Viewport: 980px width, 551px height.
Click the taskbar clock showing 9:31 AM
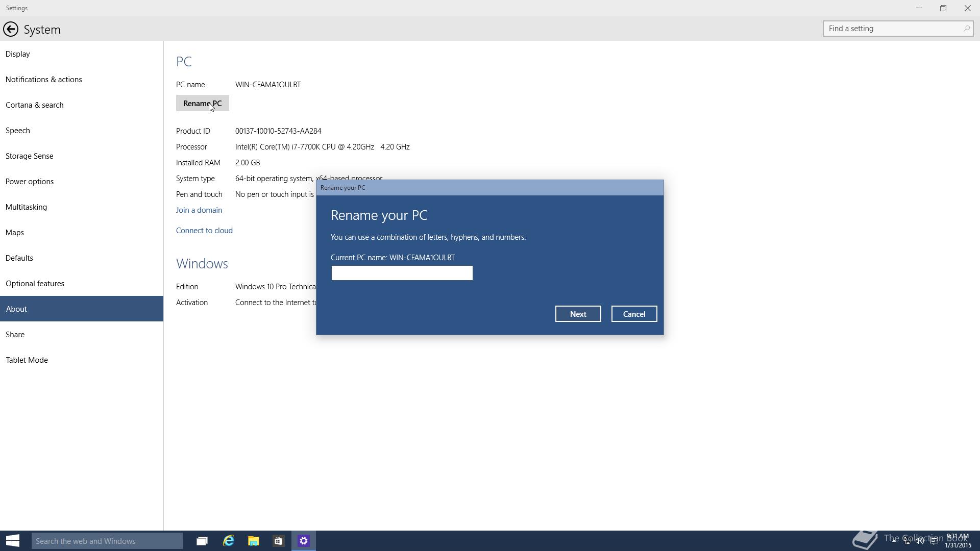(x=958, y=541)
